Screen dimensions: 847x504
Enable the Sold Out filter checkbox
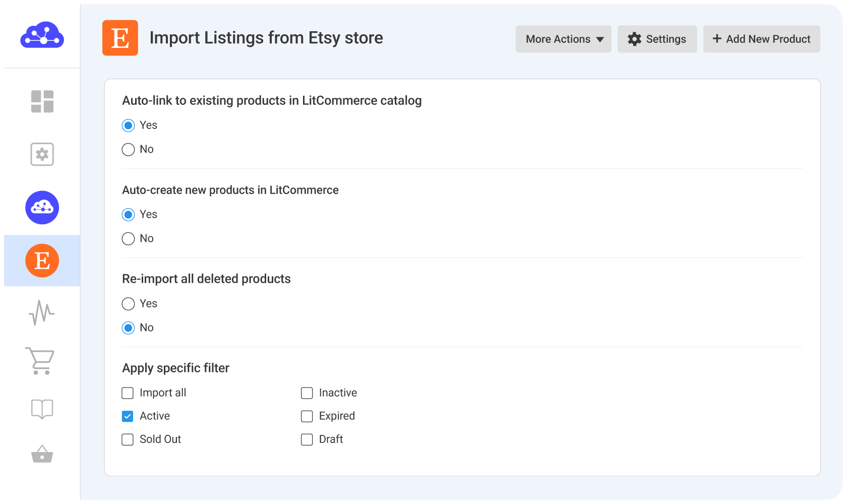tap(128, 439)
